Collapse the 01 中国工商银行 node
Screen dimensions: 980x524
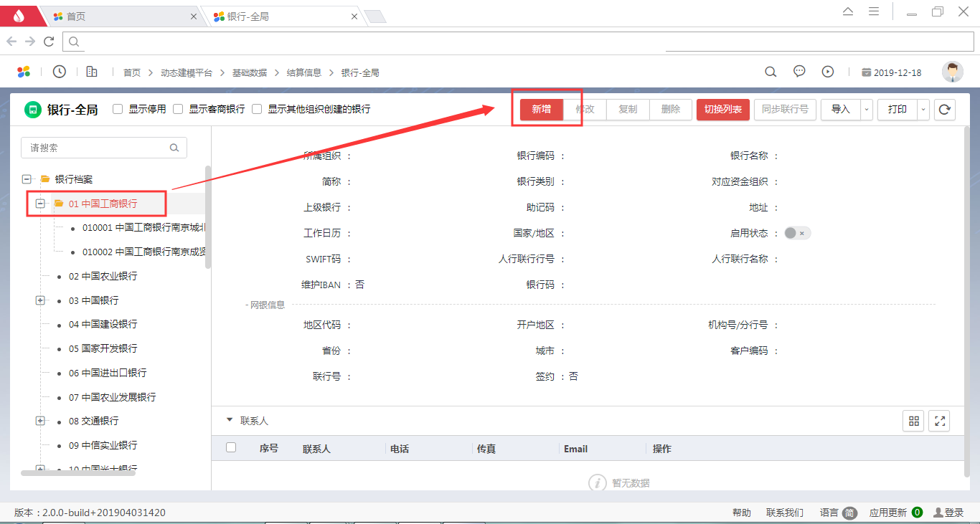40,204
